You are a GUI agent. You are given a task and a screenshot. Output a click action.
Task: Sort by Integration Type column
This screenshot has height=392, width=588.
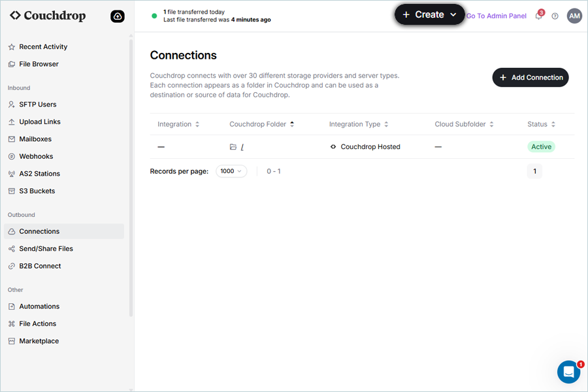(x=359, y=124)
